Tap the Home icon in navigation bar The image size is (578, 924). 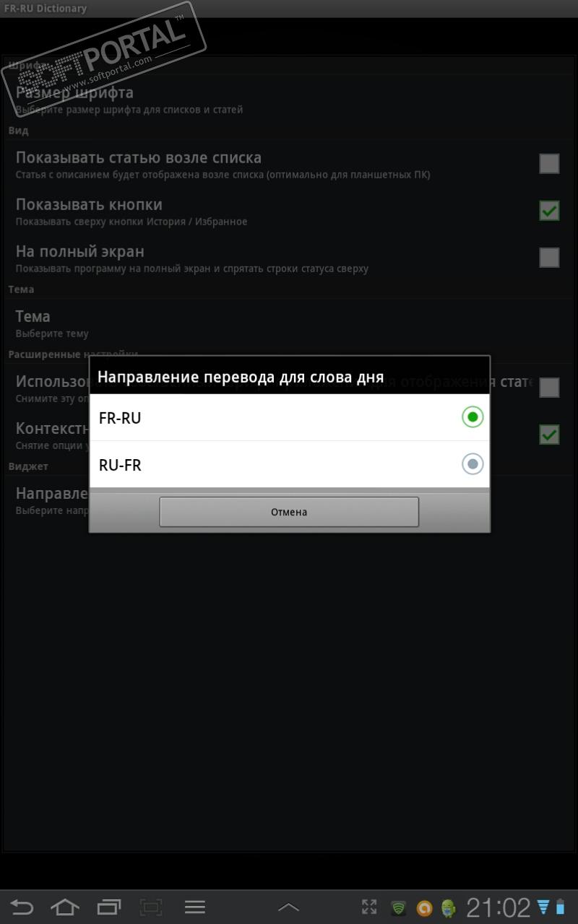pos(65,907)
